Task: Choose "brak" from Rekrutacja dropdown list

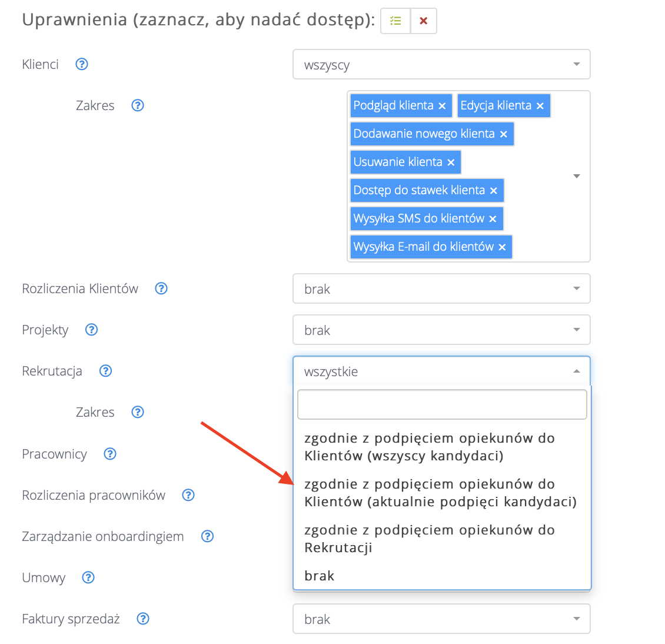Action: tap(320, 576)
